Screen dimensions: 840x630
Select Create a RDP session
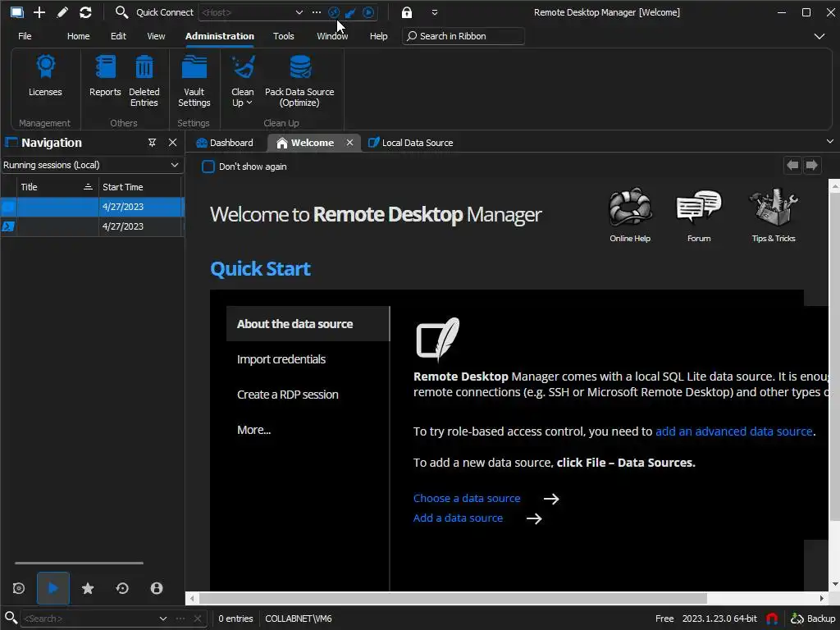tap(288, 395)
